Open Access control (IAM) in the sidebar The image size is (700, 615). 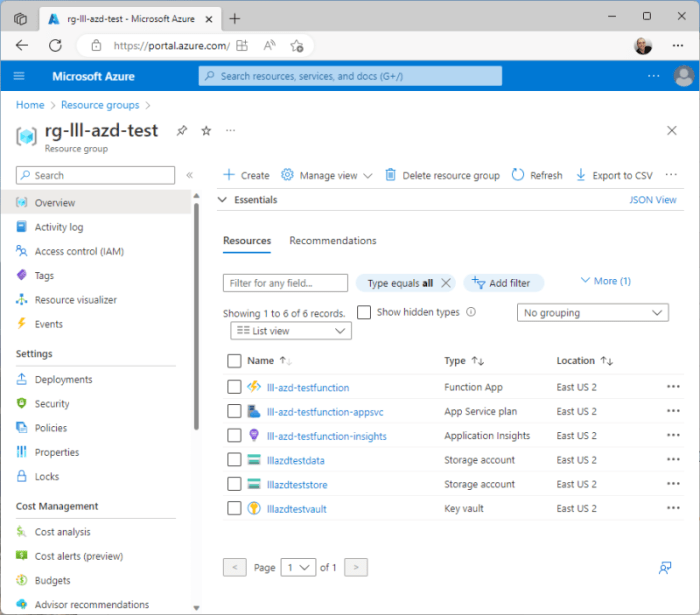pyautogui.click(x=79, y=252)
